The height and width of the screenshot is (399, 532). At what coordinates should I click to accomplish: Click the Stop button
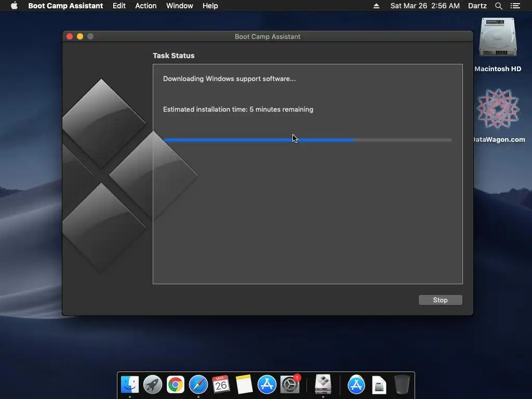[x=440, y=300]
